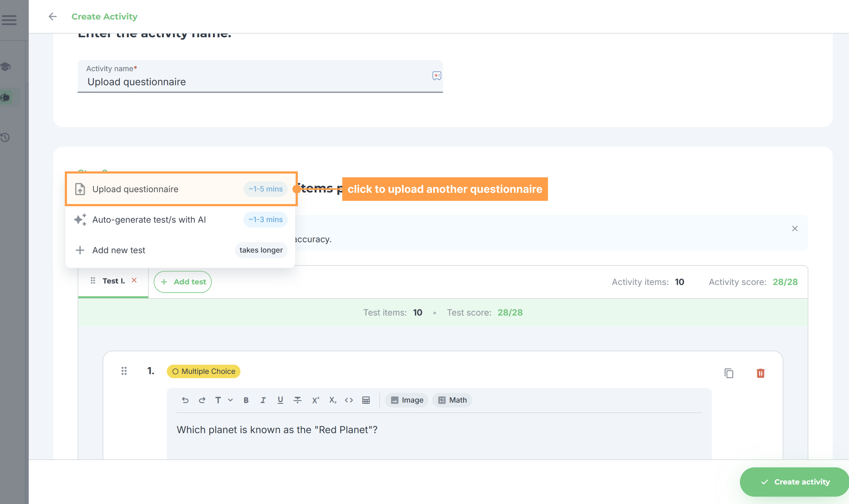The image size is (849, 504).
Task: Apply strikethrough formatting
Action: (x=298, y=400)
